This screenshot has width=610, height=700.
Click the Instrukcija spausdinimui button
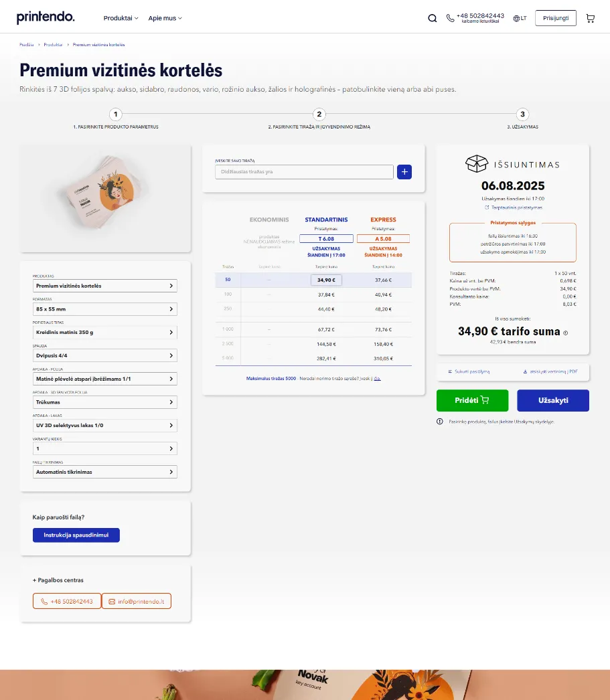(76, 535)
